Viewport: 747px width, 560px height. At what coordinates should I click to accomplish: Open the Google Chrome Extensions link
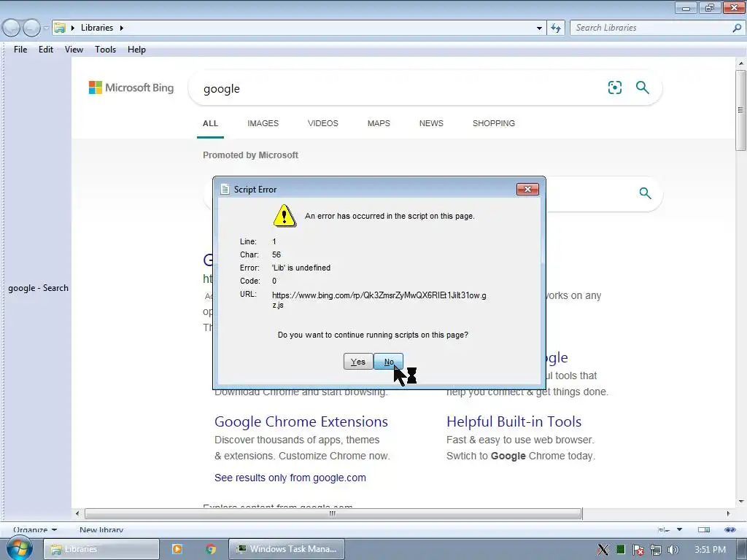(301, 421)
